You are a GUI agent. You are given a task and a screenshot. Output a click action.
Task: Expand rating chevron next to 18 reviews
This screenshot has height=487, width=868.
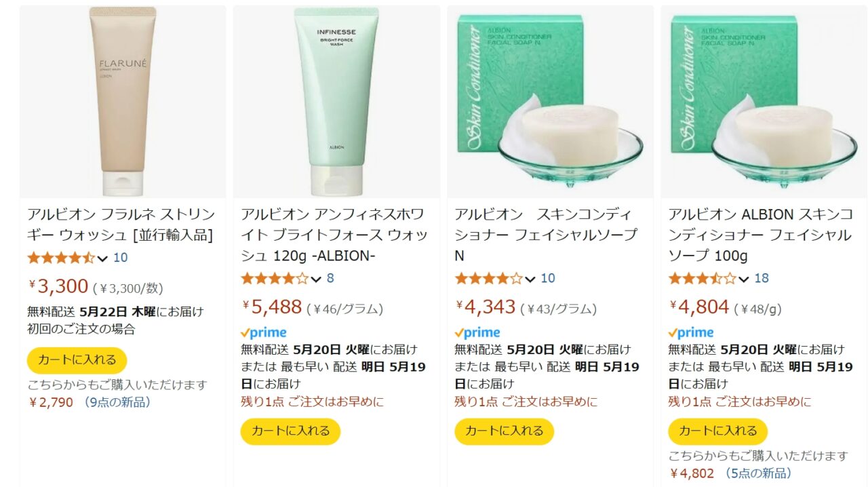point(743,279)
